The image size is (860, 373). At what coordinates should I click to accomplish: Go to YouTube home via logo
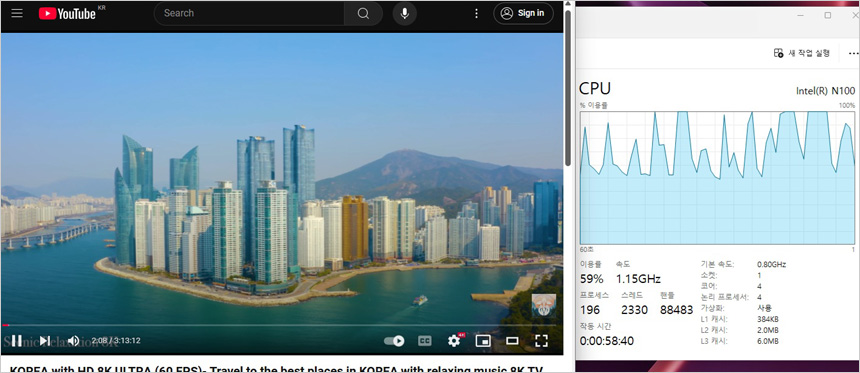point(67,14)
